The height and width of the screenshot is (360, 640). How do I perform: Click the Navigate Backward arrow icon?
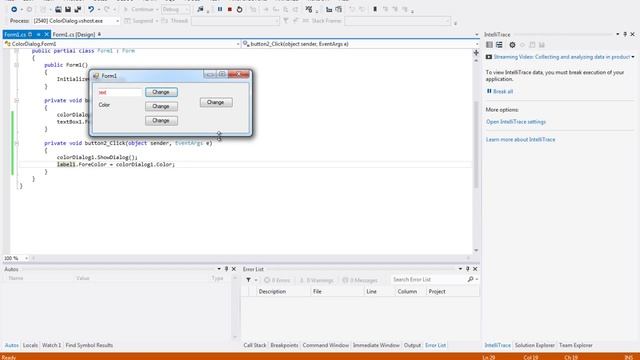pos(14,9)
